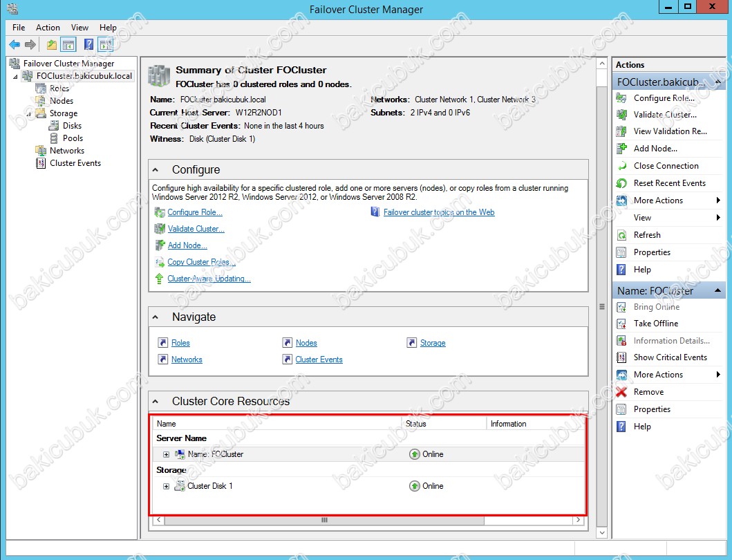This screenshot has width=732, height=560.
Task: Collapse the Storage tree node
Action: point(28,113)
